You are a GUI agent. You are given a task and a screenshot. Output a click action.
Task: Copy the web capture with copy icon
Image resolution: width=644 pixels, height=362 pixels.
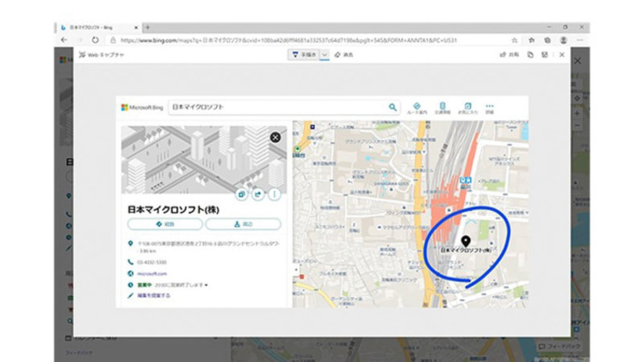(x=530, y=54)
